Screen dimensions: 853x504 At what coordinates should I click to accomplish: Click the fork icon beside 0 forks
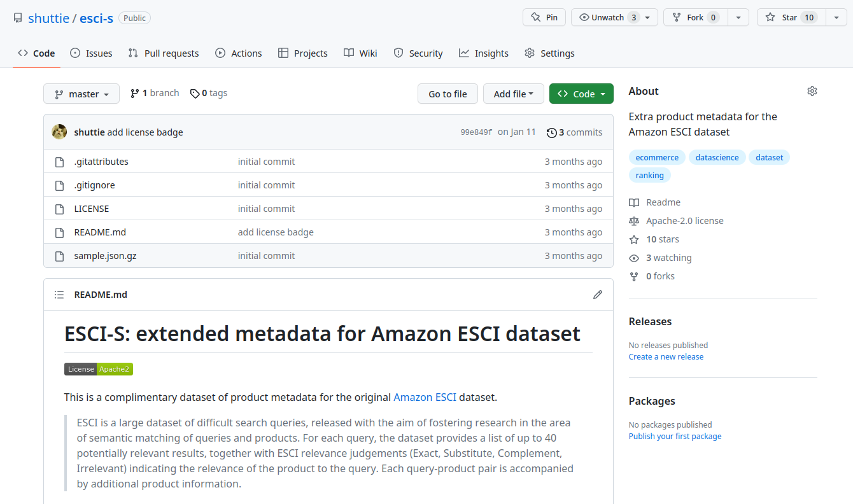pos(634,276)
